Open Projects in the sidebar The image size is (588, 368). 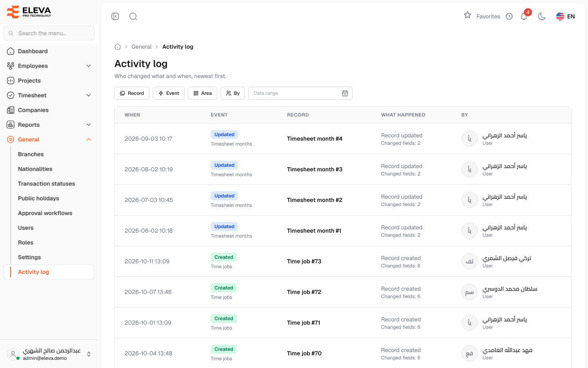pos(49,81)
